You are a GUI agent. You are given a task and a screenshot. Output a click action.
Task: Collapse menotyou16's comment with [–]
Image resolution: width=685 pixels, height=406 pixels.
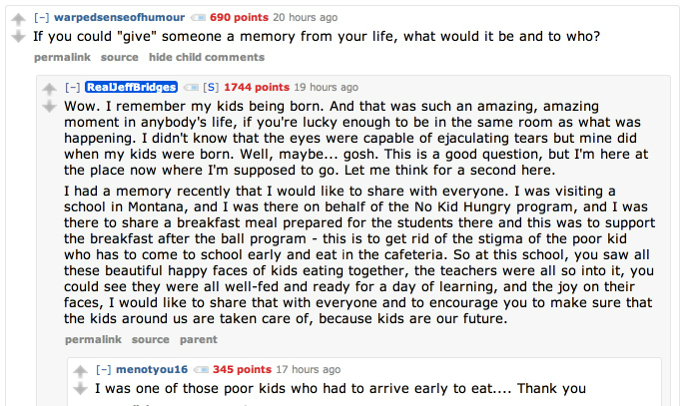click(x=103, y=370)
